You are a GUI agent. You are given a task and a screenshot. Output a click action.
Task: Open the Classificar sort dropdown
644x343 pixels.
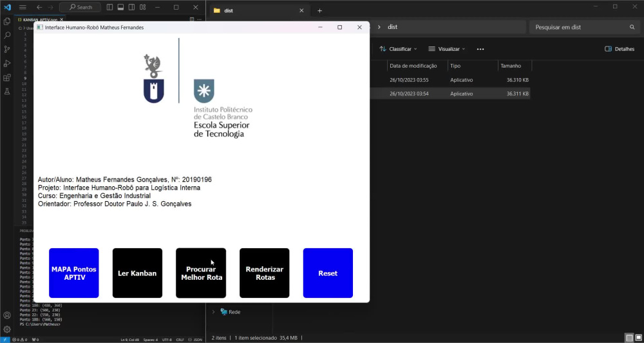pyautogui.click(x=398, y=49)
